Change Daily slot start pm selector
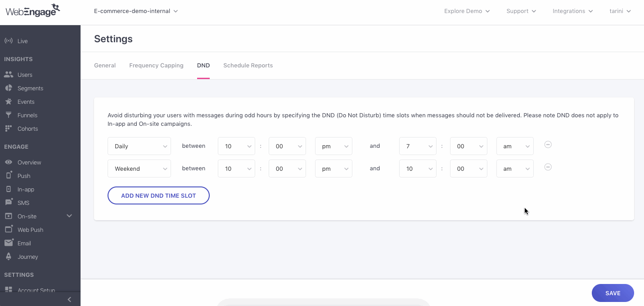Viewport: 644px width, 306px height. coord(333,146)
